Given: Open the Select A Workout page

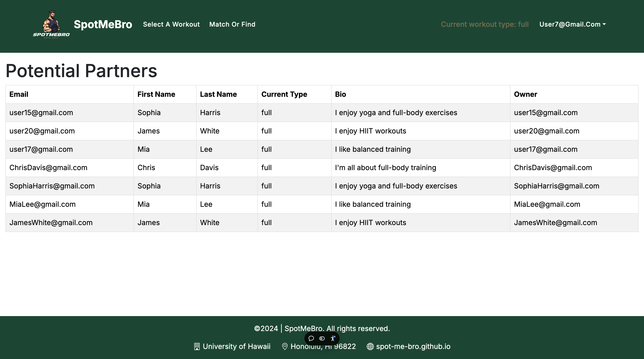Looking at the screenshot, I should coord(171,24).
